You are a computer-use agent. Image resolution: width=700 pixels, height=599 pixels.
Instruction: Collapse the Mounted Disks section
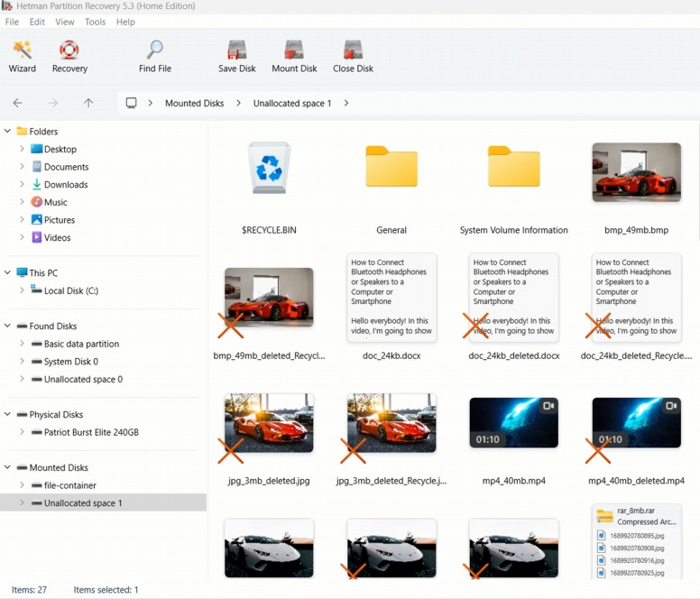coord(7,467)
